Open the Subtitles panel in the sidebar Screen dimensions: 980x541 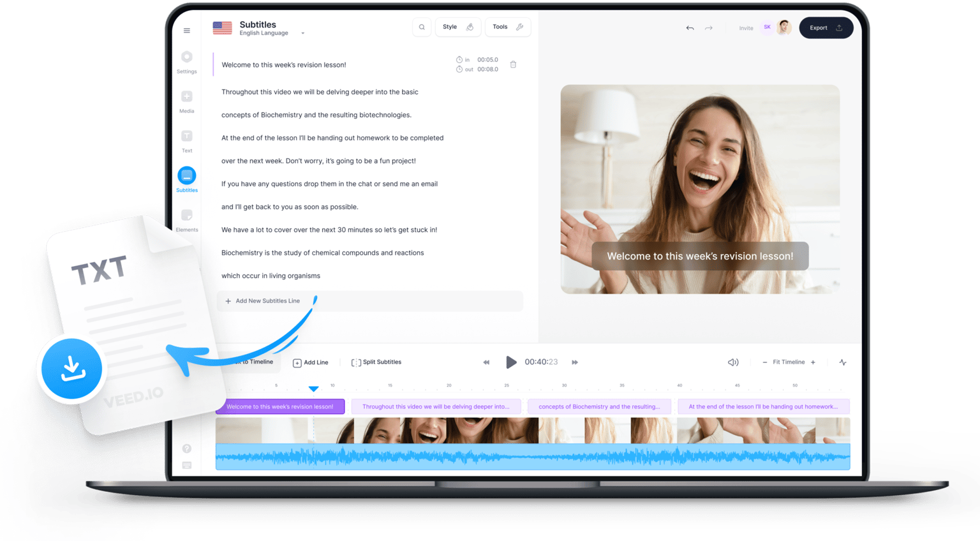(x=186, y=176)
